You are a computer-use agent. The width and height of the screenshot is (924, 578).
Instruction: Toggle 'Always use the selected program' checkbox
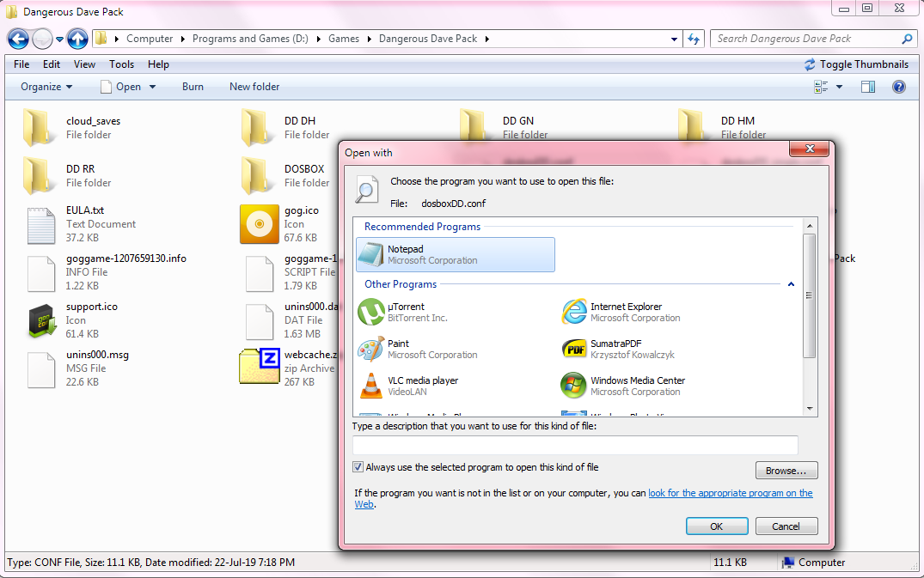(358, 467)
